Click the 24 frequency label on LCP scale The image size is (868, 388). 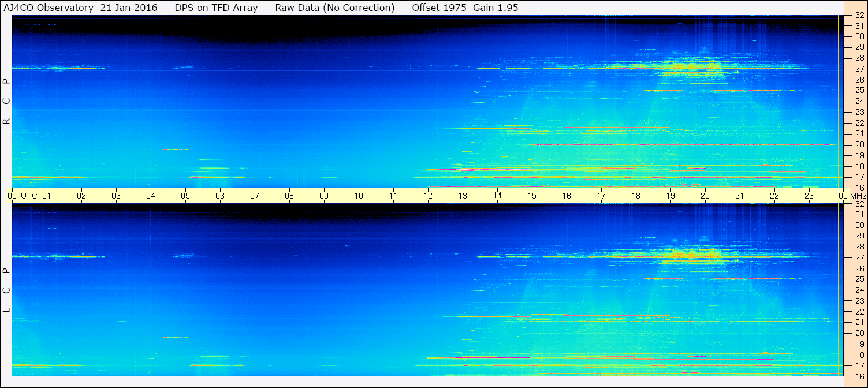tap(859, 290)
